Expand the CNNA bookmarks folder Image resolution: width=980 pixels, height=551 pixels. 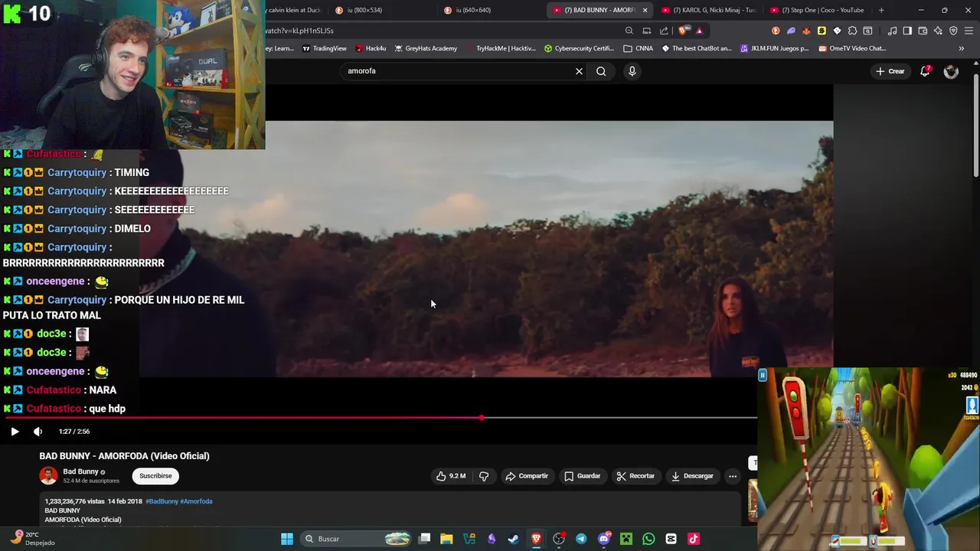(638, 48)
